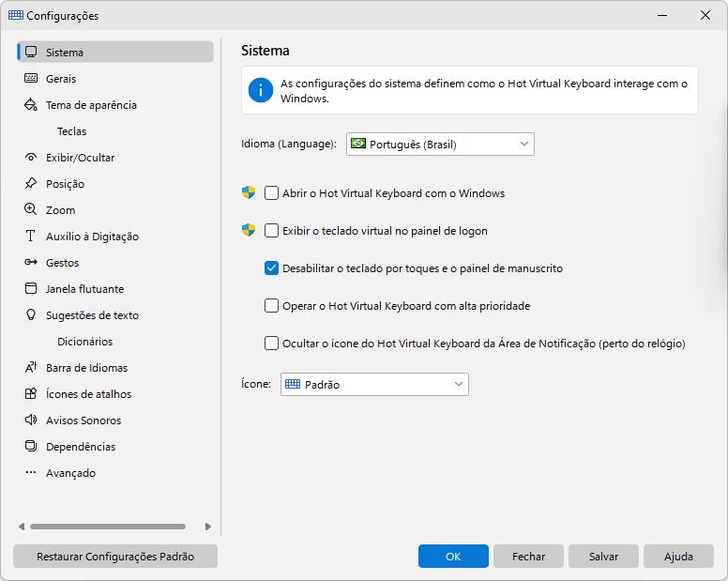728x581 pixels.
Task: Open Janela flutuante settings
Action: pos(115,289)
